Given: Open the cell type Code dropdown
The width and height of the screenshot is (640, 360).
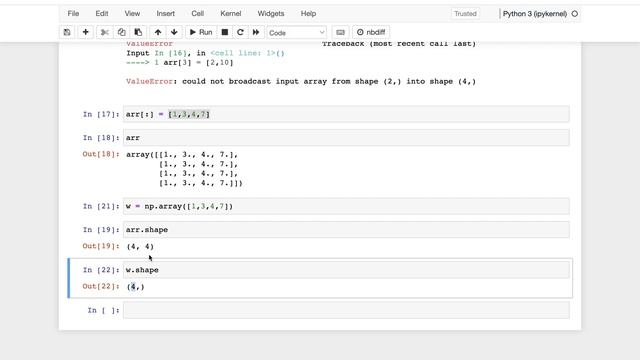Looking at the screenshot, I should 296,33.
